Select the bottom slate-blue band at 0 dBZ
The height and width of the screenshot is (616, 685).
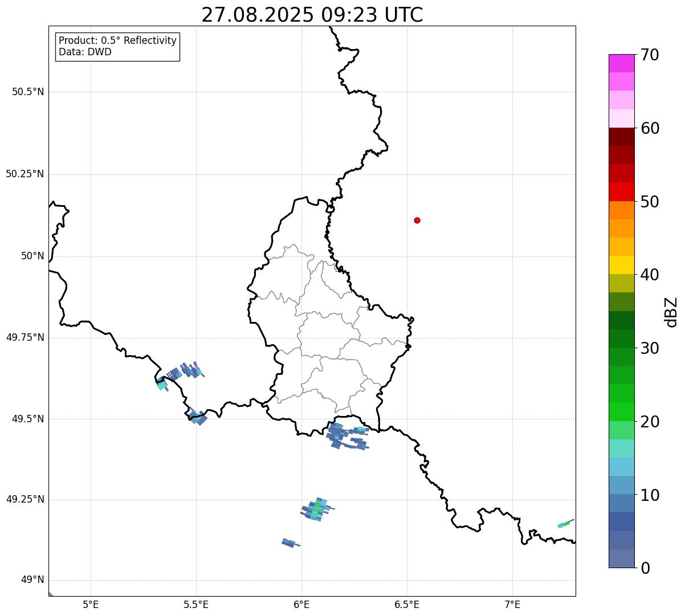pyautogui.click(x=621, y=558)
